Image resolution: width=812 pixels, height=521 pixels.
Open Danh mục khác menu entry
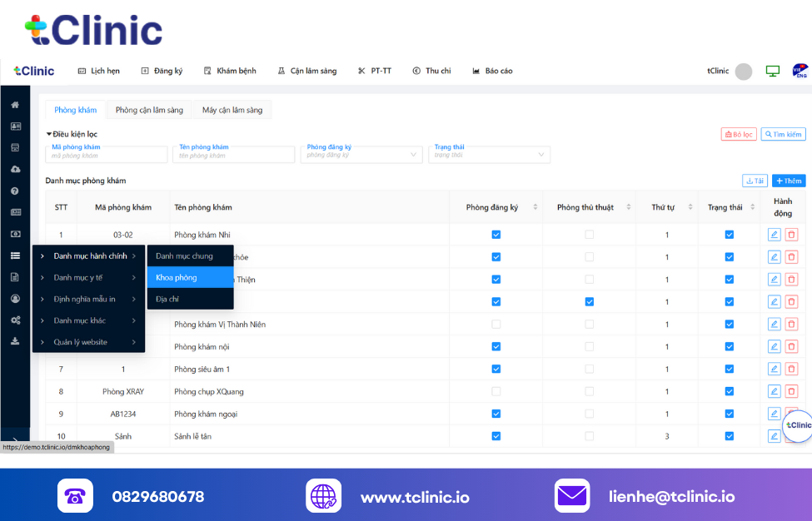pyautogui.click(x=88, y=320)
